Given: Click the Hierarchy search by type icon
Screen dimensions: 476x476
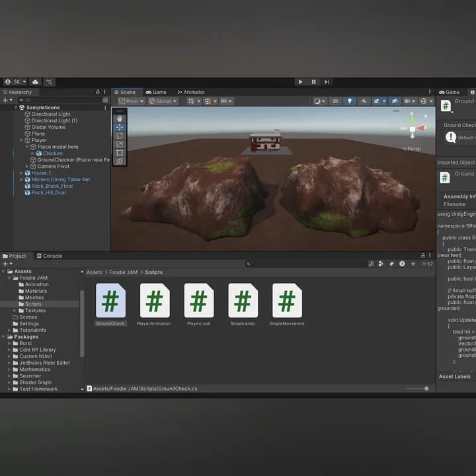Looking at the screenshot, I should click(x=105, y=100).
